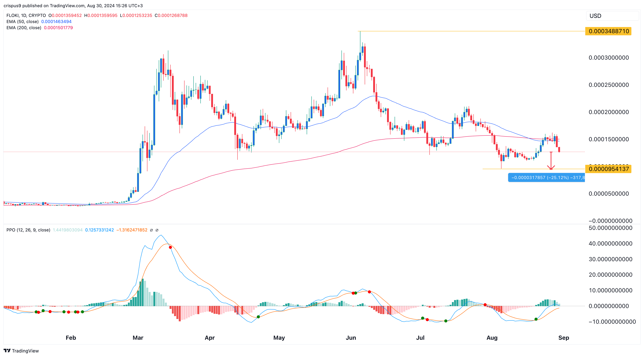Screen dimensions: 644x357
Task: Select the EMA (200, close) indicator label
Action: coord(24,28)
